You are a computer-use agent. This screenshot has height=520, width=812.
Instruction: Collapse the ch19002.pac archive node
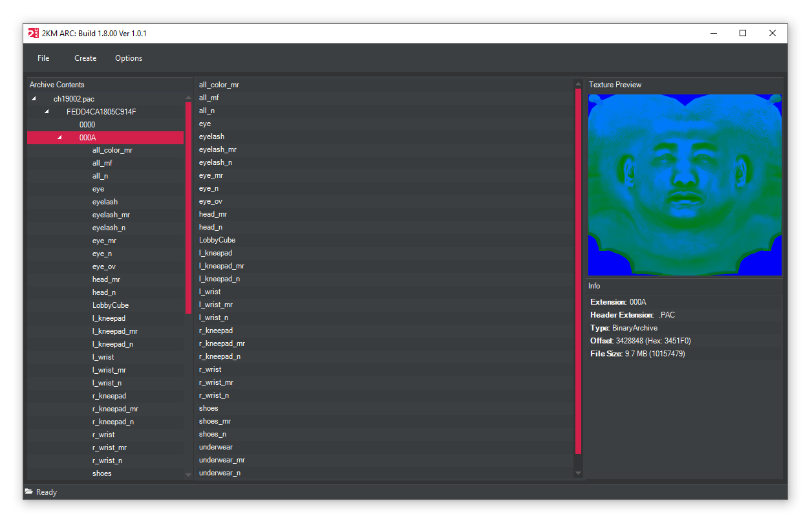(x=34, y=98)
